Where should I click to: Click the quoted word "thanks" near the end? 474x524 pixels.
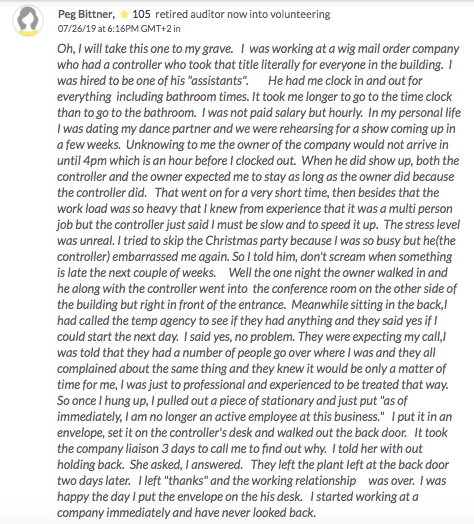tap(187, 481)
